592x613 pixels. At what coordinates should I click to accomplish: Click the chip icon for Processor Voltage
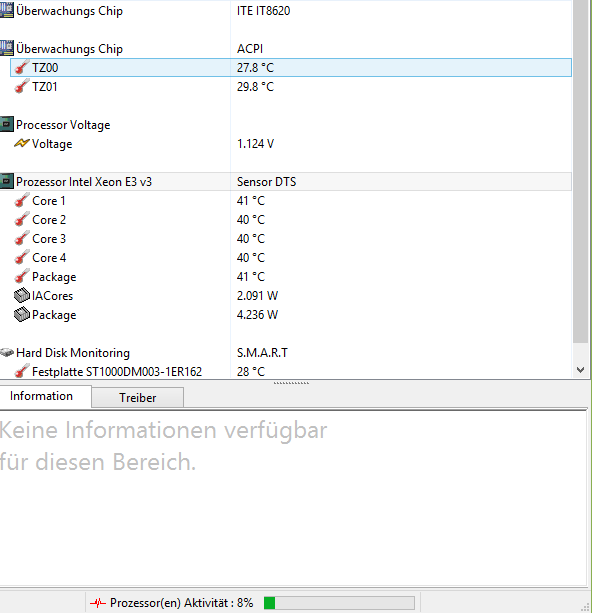point(7,125)
